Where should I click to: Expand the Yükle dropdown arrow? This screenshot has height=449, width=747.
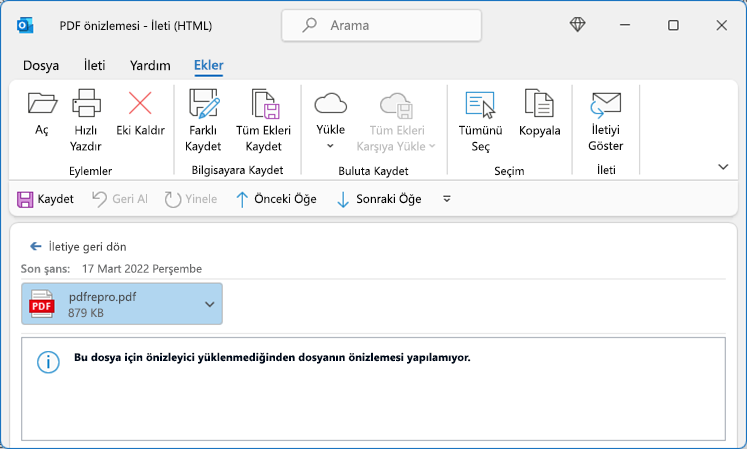coord(330,146)
